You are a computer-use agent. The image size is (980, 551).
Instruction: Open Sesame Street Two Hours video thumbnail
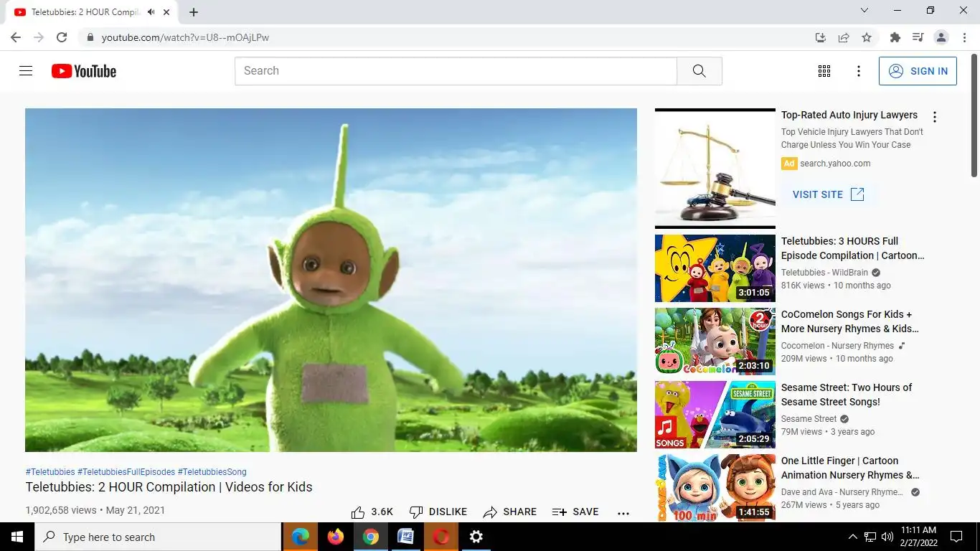click(x=715, y=415)
